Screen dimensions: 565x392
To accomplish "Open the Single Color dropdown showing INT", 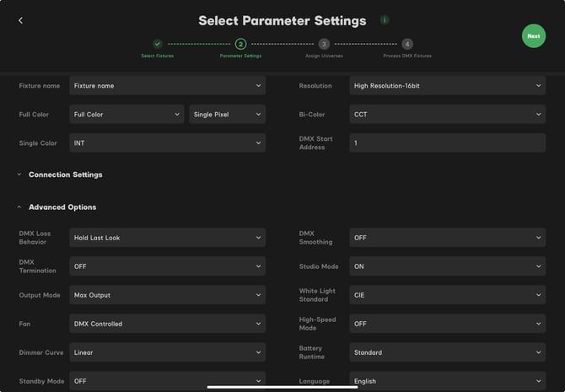I will tap(168, 143).
